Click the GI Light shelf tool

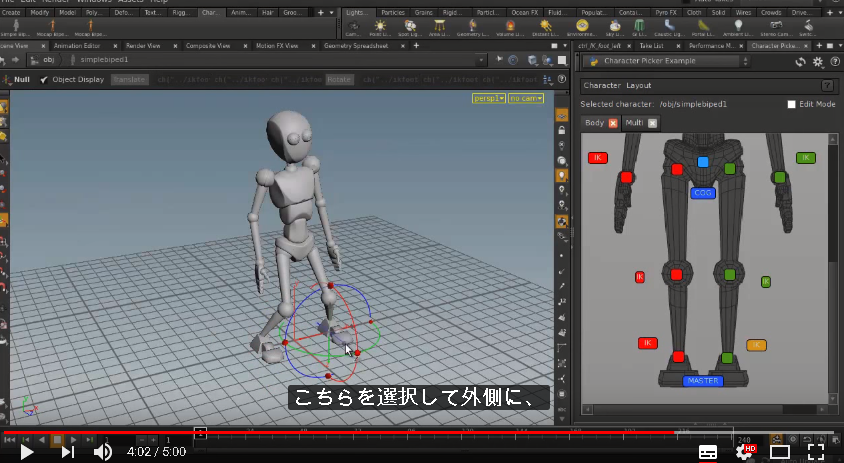click(639, 28)
